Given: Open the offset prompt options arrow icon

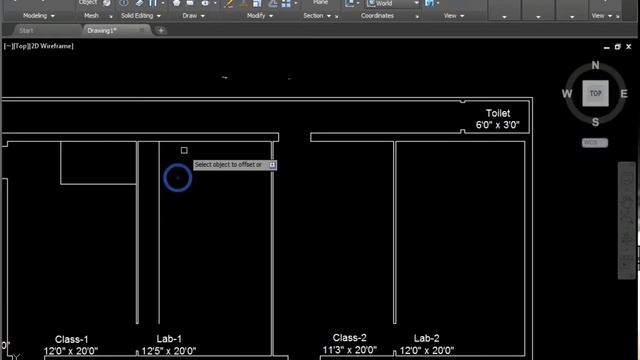Looking at the screenshot, I should 272,164.
